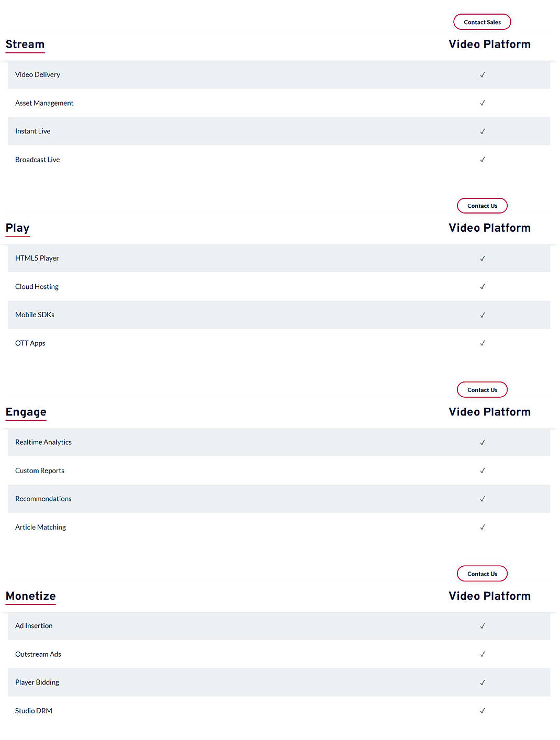Select the Cloud Hosting feature row
This screenshot has height=740, width=560.
37,287
